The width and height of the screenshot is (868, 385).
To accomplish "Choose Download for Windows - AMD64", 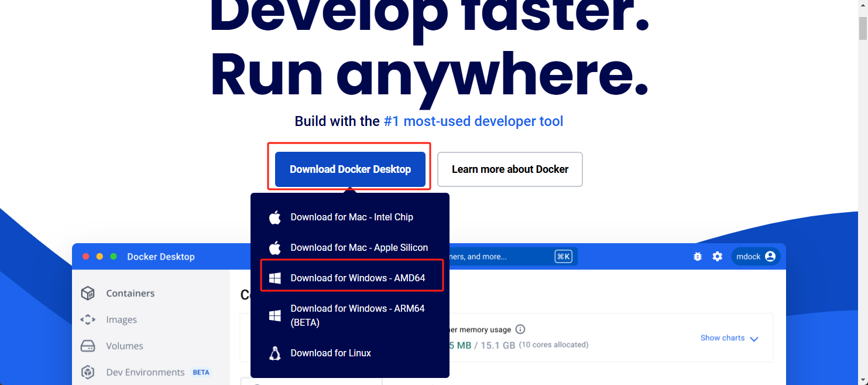I will (358, 278).
